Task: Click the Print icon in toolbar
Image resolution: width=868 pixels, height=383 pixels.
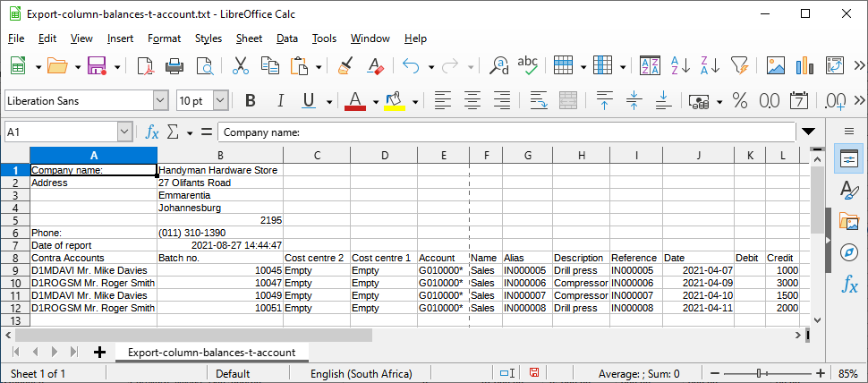Action: (x=174, y=66)
